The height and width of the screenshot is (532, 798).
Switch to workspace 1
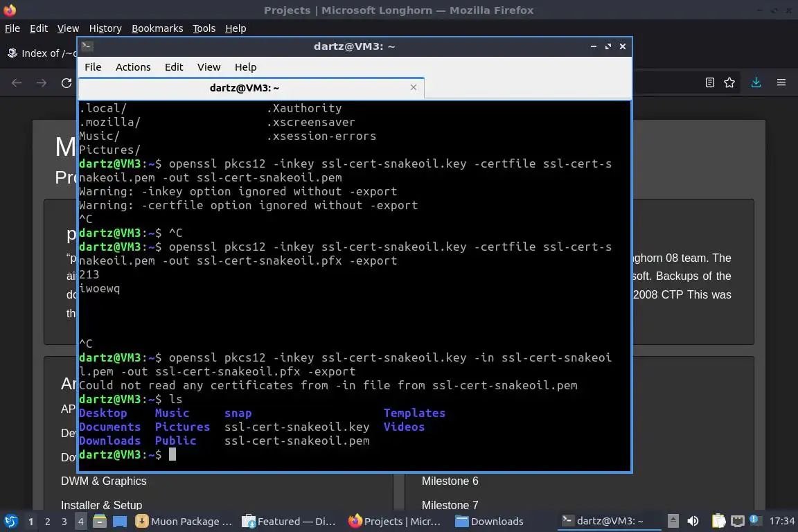30,522
